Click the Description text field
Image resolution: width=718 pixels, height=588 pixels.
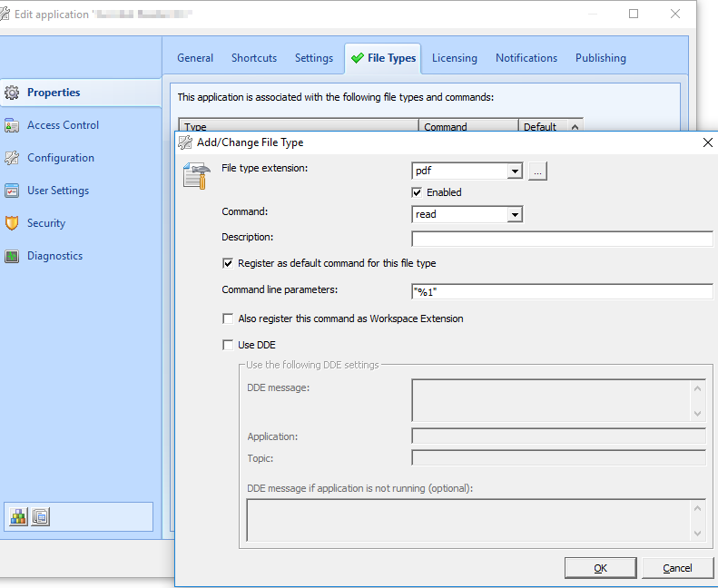click(562, 239)
